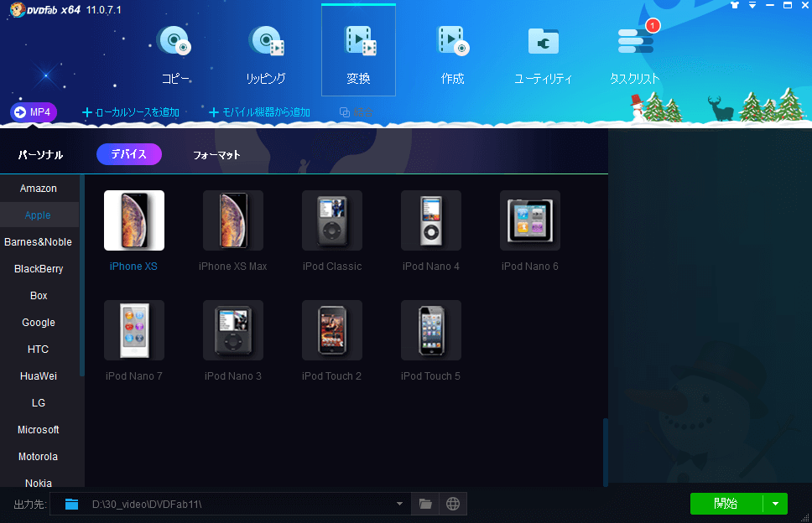The height and width of the screenshot is (523, 812).
Task: Click the DVDFab logo icon
Action: pyautogui.click(x=18, y=10)
